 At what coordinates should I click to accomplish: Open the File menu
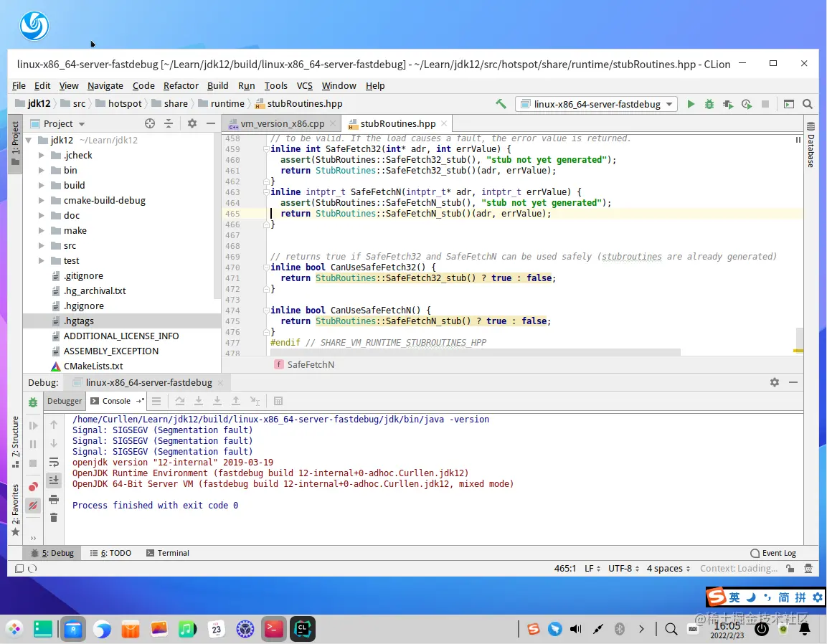point(19,85)
